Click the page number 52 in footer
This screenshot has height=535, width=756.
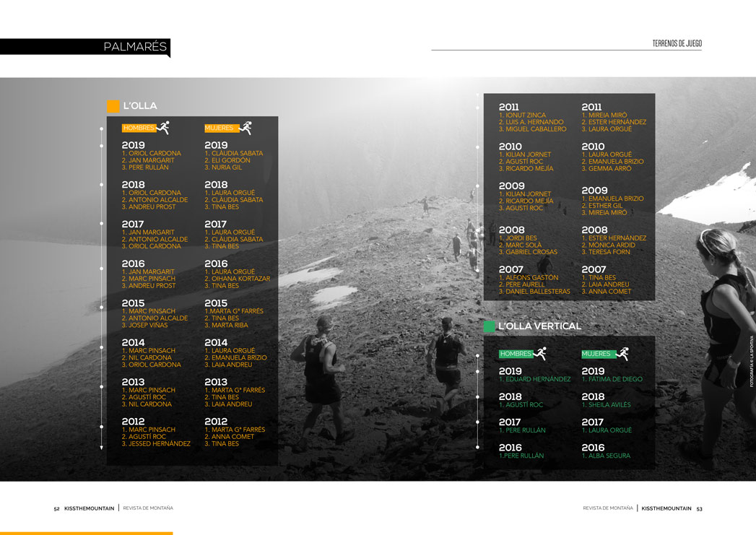click(x=56, y=508)
